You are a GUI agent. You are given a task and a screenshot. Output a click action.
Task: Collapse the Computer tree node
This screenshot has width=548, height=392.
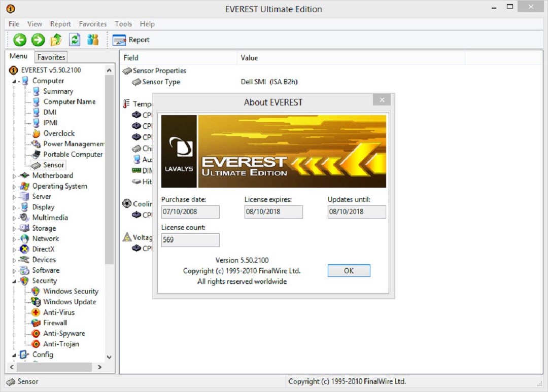pyautogui.click(x=14, y=81)
